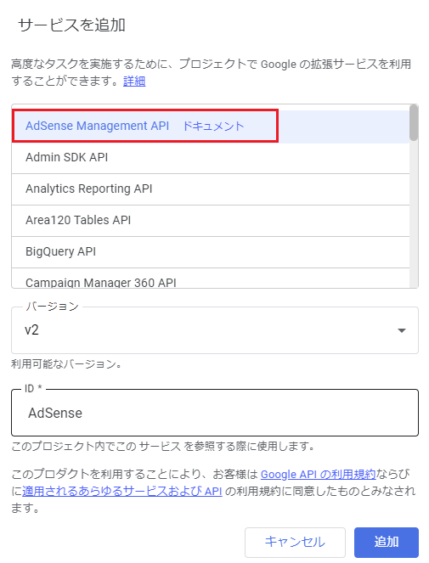The width and height of the screenshot is (429, 563).
Task: Click the バージョン field label
Action: [52, 307]
